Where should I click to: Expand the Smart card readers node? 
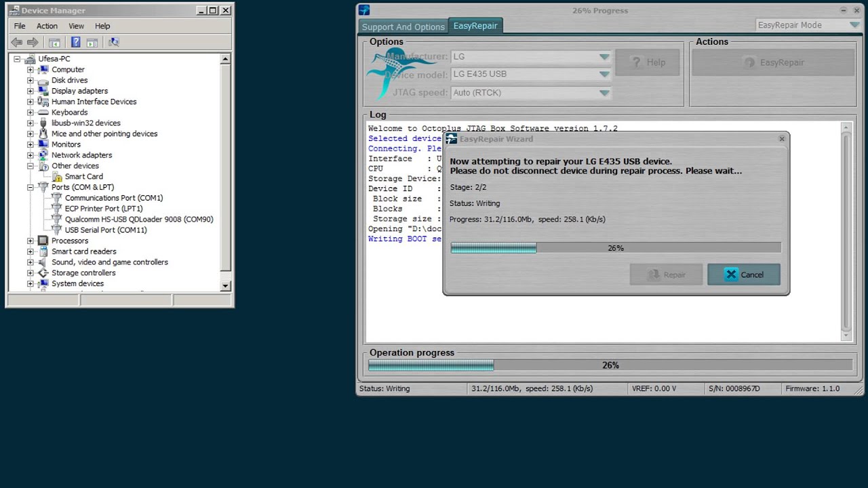coord(30,251)
